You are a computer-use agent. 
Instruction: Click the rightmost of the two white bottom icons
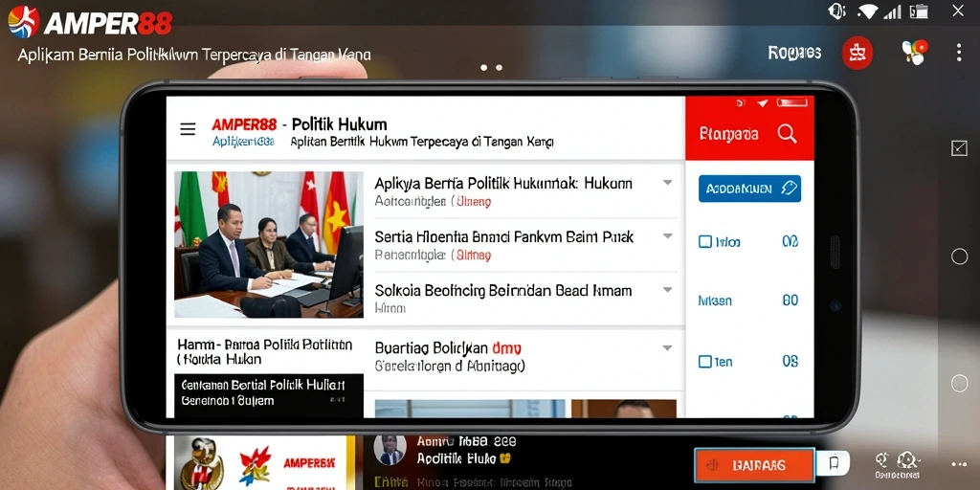(x=906, y=460)
